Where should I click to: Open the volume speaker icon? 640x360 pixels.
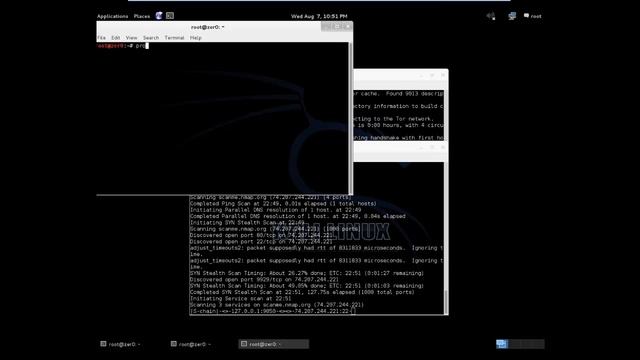point(491,16)
